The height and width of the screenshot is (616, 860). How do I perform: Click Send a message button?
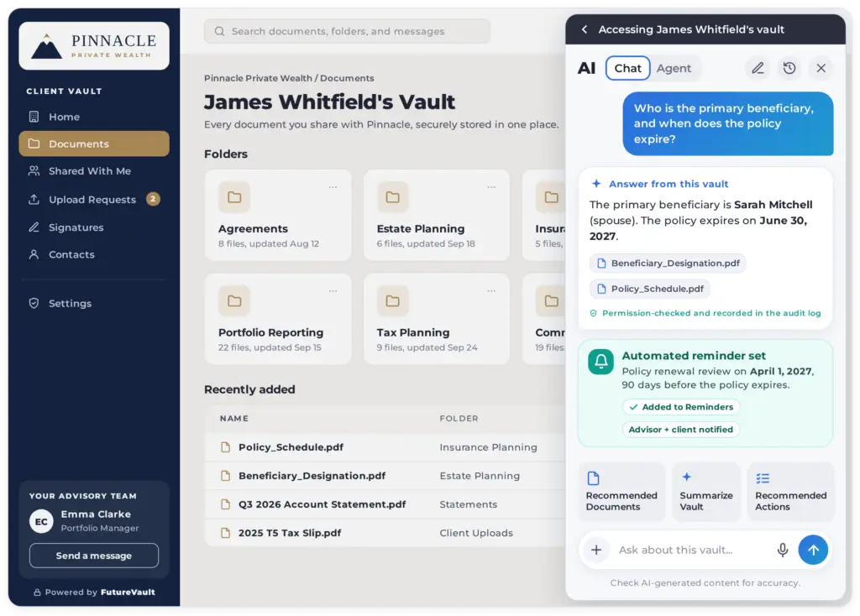tap(94, 556)
